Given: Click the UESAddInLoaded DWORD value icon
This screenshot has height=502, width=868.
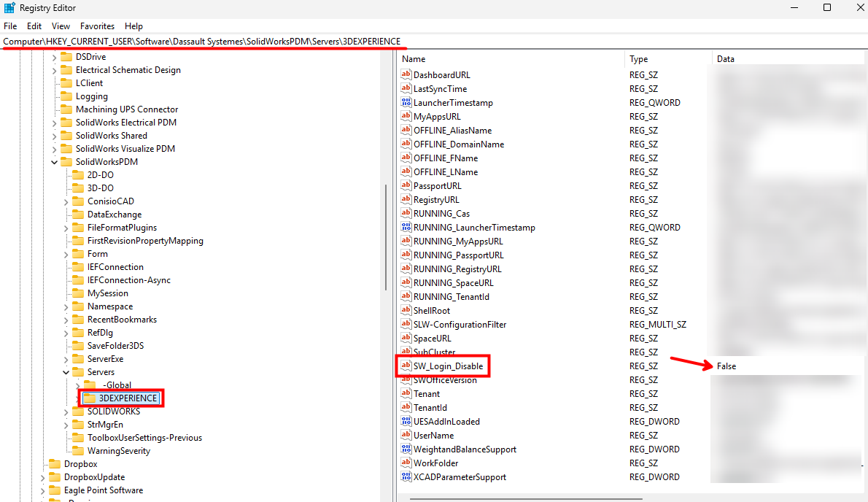Looking at the screenshot, I should (406, 421).
